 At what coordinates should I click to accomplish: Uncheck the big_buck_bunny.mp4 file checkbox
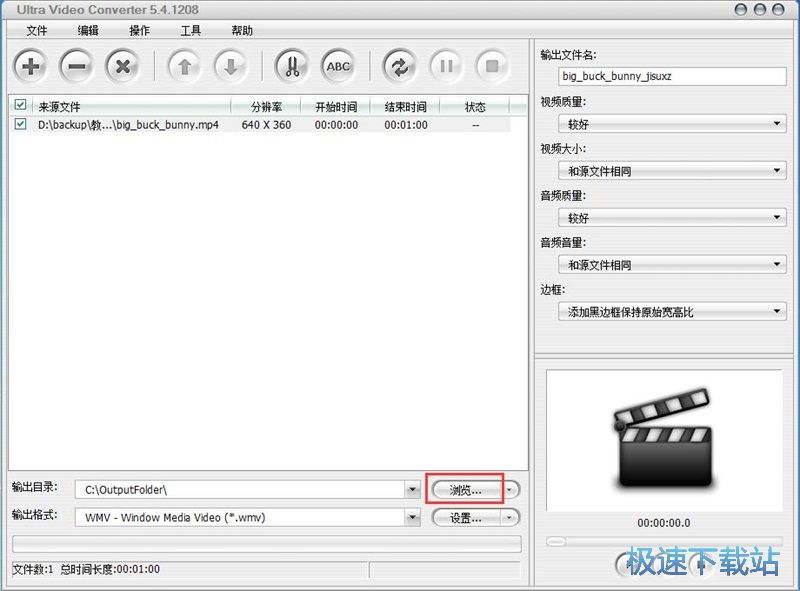[20, 124]
